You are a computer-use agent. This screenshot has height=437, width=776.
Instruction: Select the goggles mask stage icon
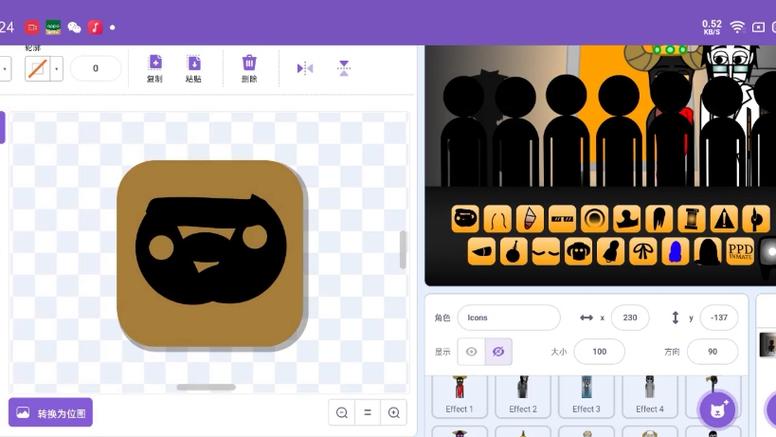(x=465, y=218)
